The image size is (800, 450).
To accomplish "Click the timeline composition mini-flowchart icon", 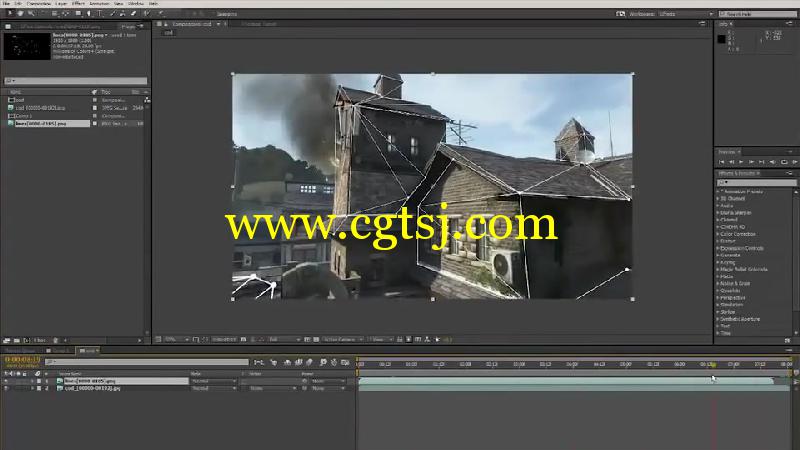I will (x=259, y=362).
